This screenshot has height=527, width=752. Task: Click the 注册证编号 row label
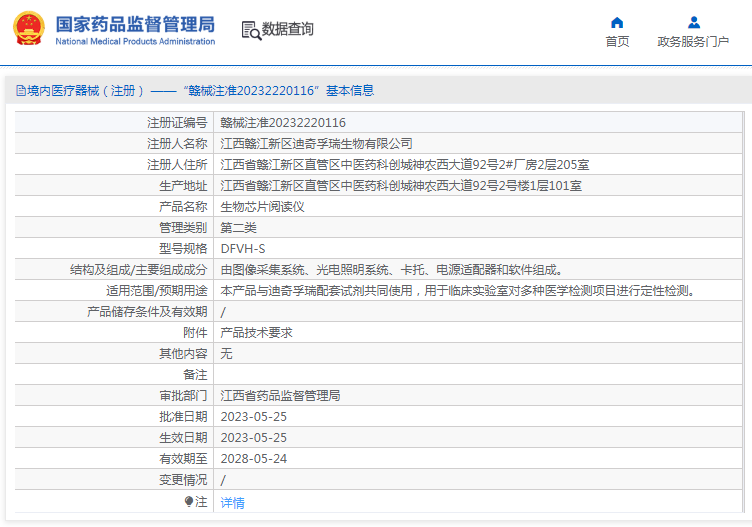click(x=177, y=123)
